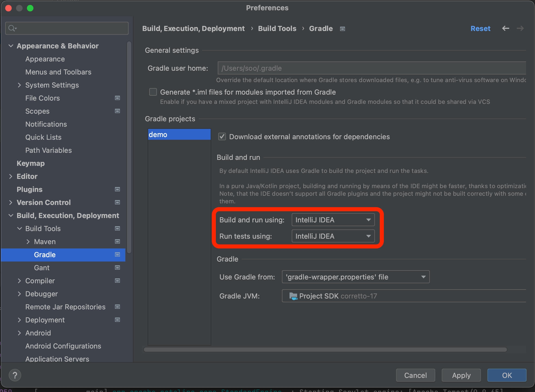Image resolution: width=535 pixels, height=392 pixels.
Task: Click project-level icon beside Compiler
Action: tap(117, 281)
